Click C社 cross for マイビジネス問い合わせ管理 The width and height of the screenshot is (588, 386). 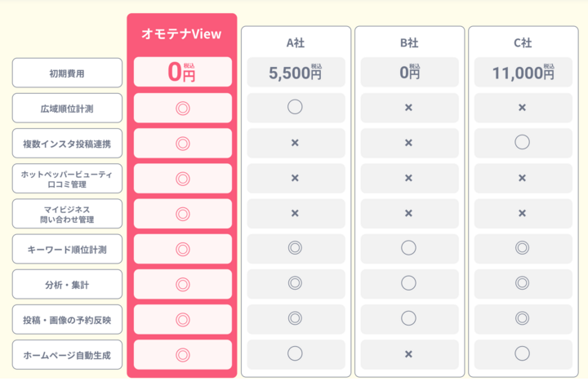point(522,213)
